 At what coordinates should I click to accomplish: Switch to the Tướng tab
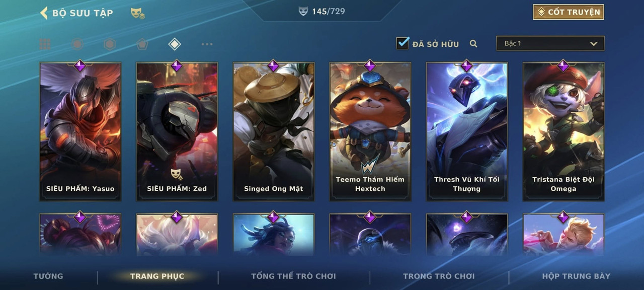point(48,276)
